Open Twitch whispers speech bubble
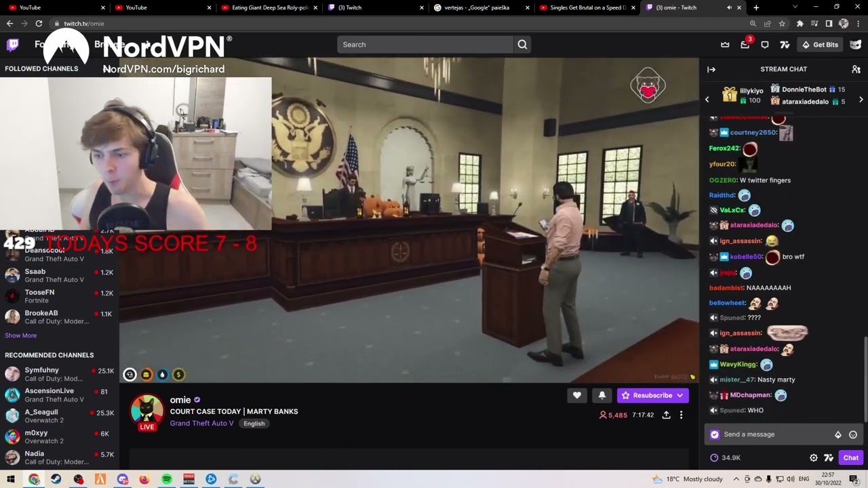868x488 pixels. coord(765,45)
